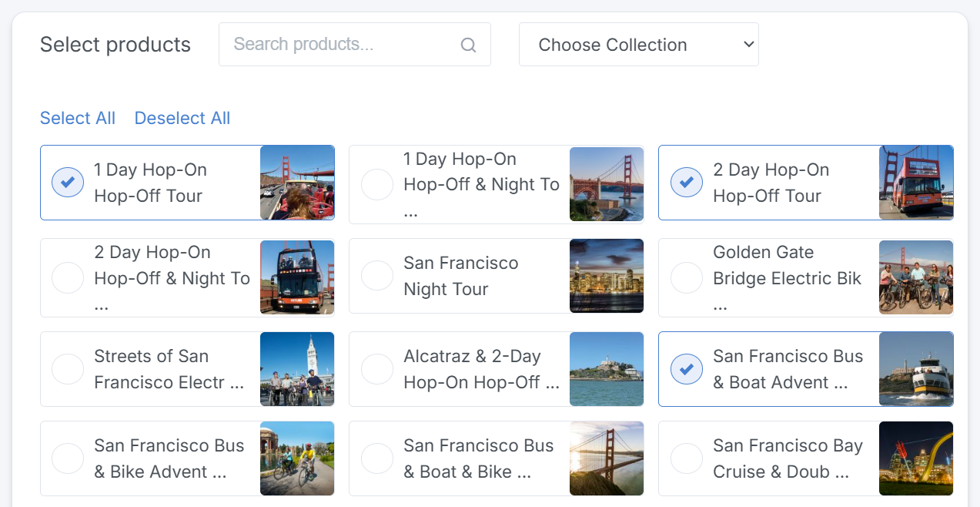Open the Choose Collection dropdown
The image size is (980, 507).
pos(638,45)
